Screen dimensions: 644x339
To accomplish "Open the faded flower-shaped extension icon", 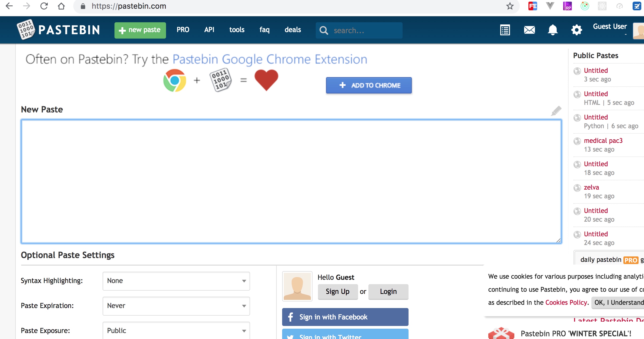I will [602, 6].
